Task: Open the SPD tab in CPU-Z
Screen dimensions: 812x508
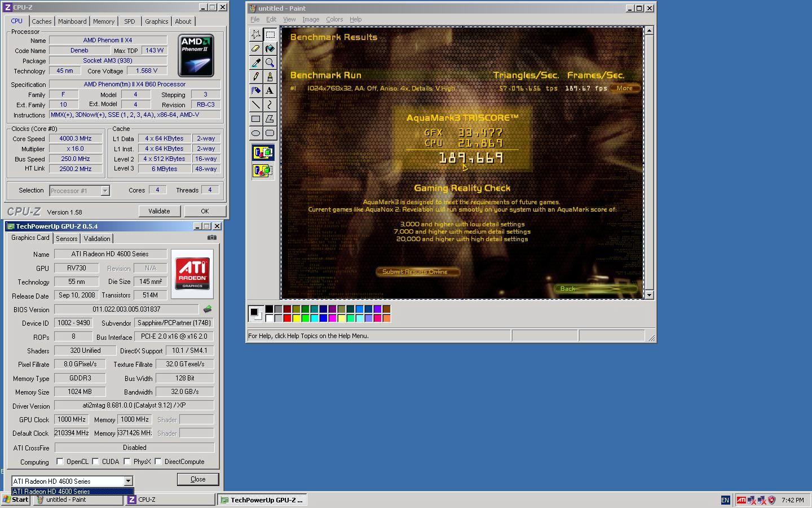Action: 130,21
